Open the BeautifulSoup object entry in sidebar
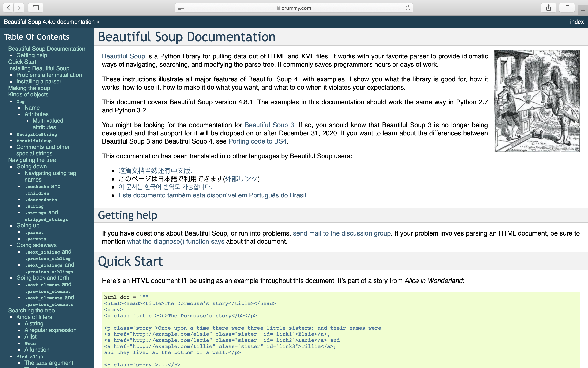This screenshot has height=368, width=588. (x=34, y=141)
